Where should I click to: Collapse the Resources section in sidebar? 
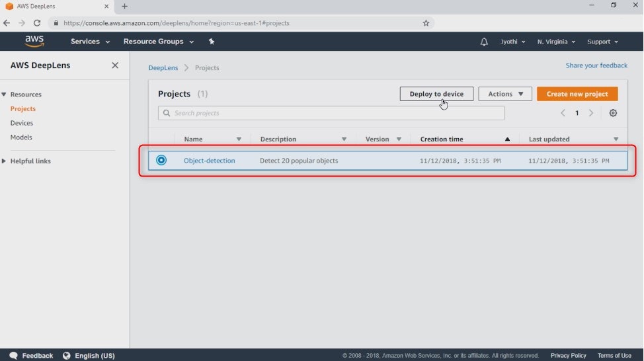[x=4, y=95]
